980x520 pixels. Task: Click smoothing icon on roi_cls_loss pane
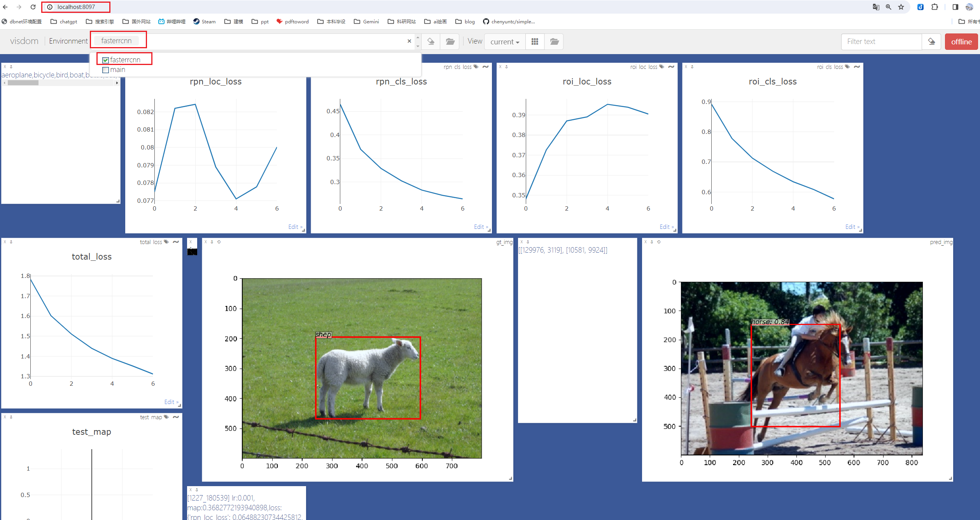coord(857,67)
